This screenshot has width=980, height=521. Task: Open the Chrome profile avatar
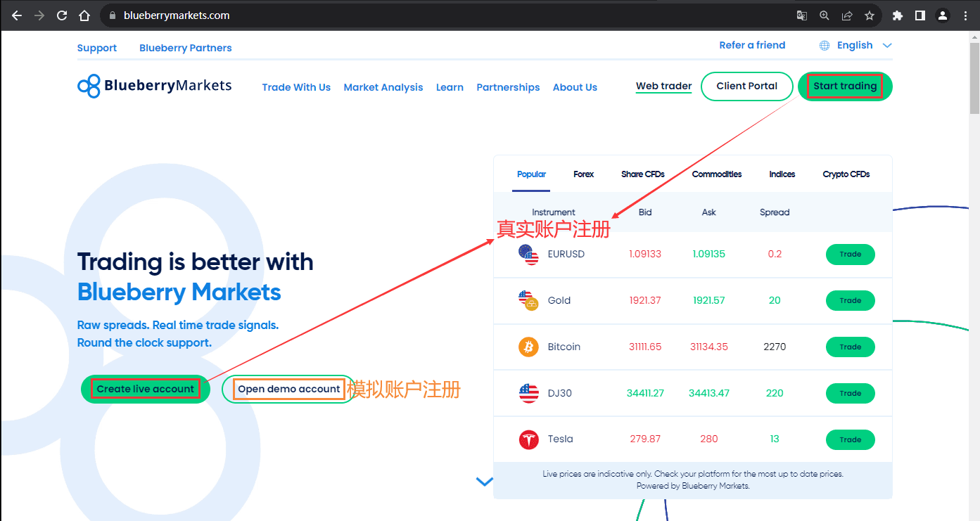coord(943,15)
